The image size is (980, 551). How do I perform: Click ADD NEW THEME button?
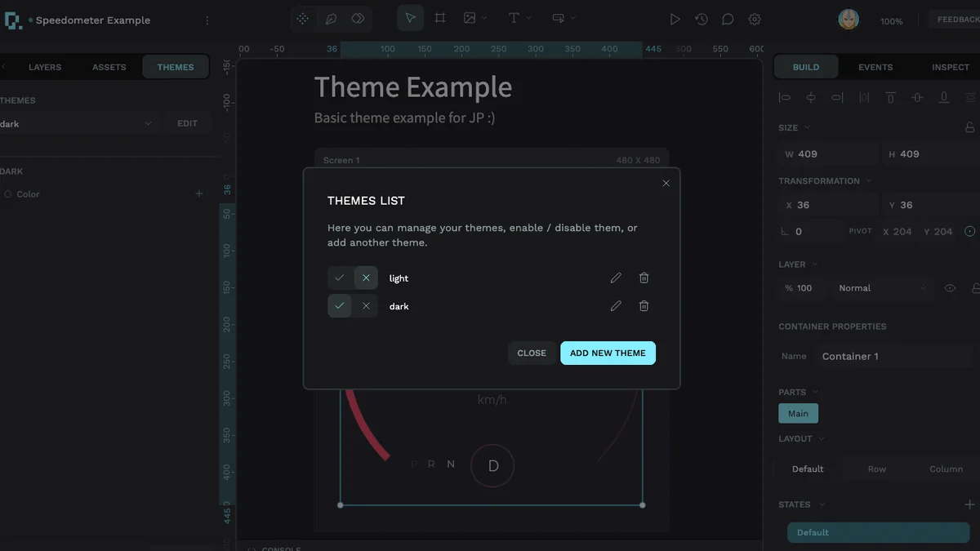tap(608, 353)
